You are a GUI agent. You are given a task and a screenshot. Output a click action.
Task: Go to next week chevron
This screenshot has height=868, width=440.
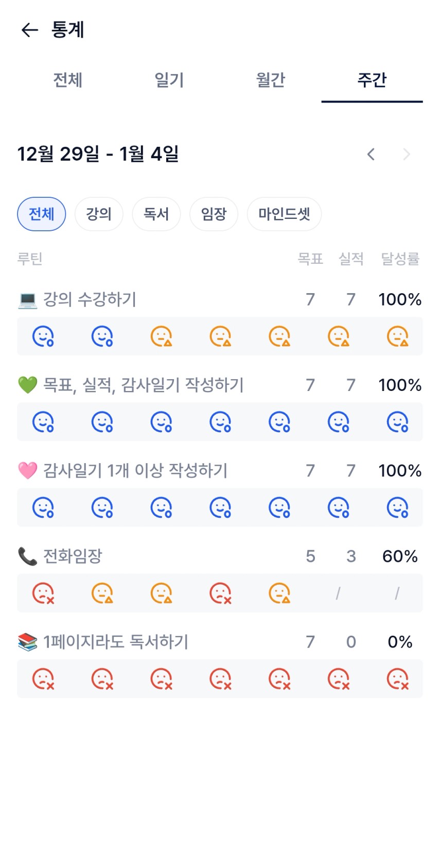click(407, 154)
